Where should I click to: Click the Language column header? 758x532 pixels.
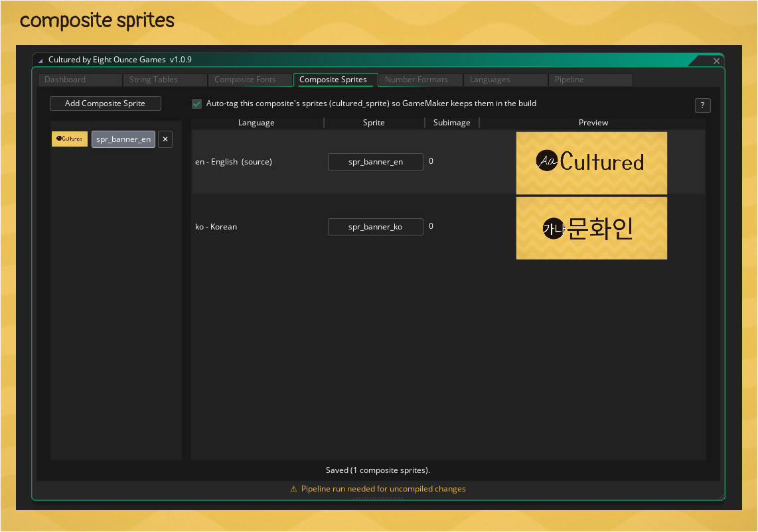(x=257, y=123)
